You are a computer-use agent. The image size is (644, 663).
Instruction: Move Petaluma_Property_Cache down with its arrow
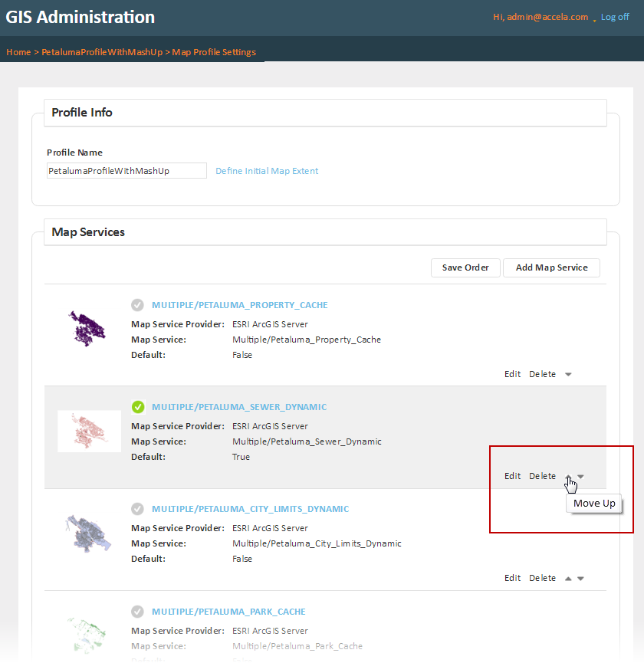(568, 375)
